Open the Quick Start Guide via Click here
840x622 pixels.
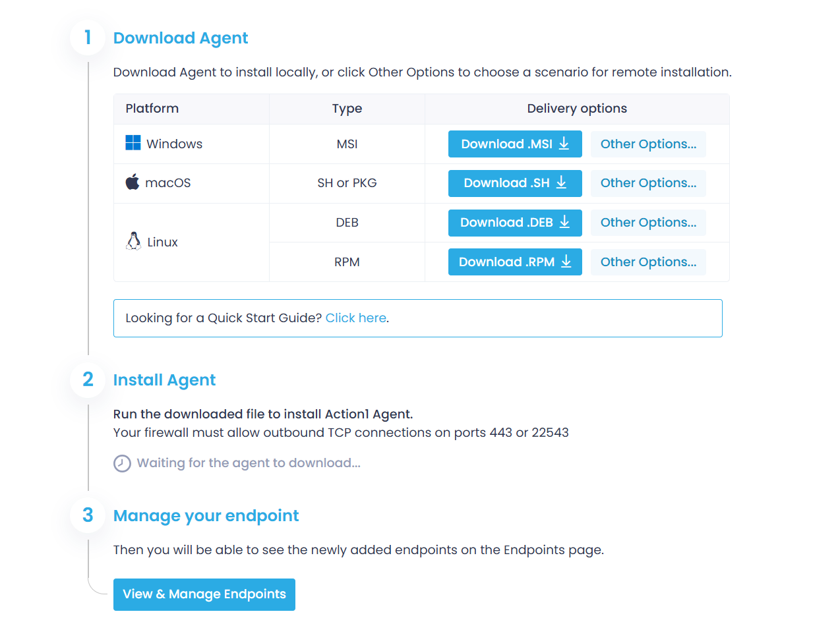coord(355,318)
